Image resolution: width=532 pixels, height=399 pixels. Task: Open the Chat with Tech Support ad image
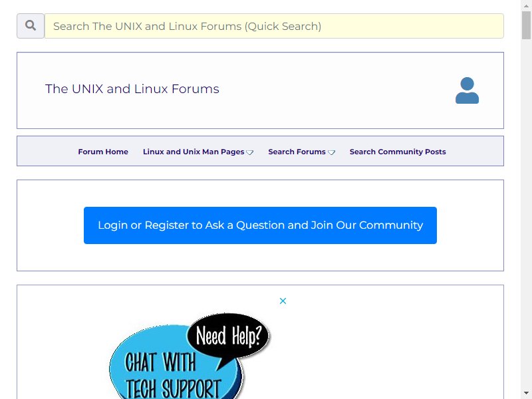point(189,355)
